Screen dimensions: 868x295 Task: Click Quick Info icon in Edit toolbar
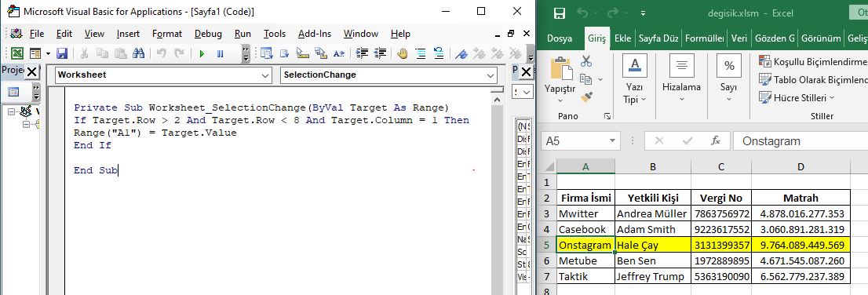(302, 53)
